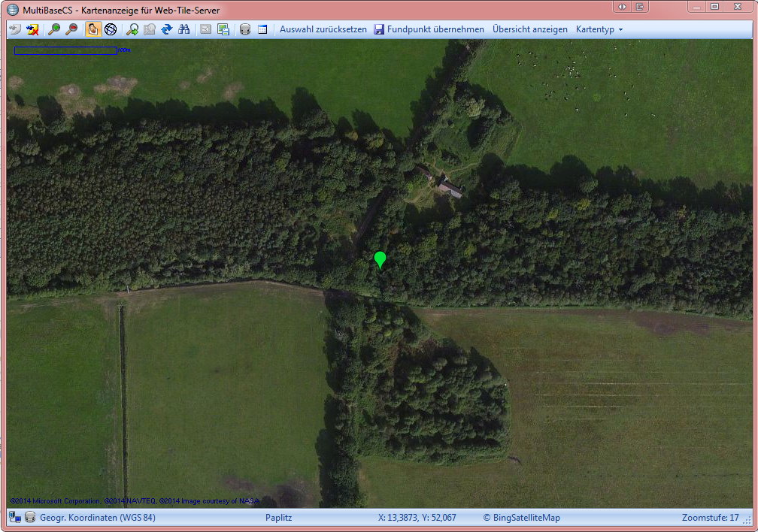Viewport: 758px width, 532px height.
Task: Click Geogr. Koordinaten (WGS 84) in status bar
Action: [x=97, y=517]
